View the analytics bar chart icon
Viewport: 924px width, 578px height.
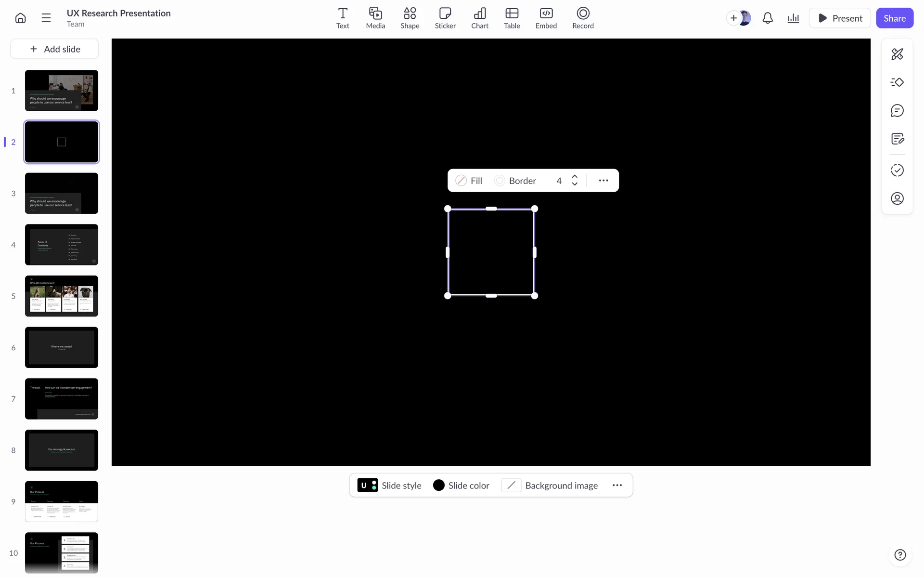793,18
